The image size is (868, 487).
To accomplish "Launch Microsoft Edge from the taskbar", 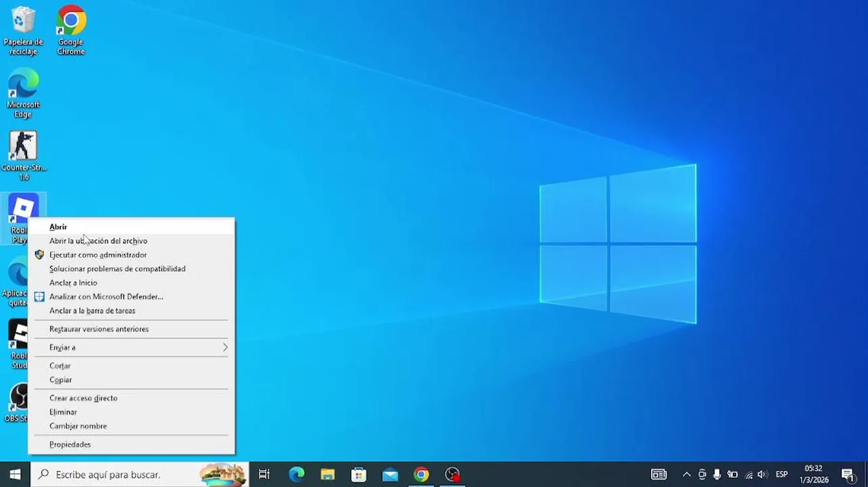I will [297, 474].
